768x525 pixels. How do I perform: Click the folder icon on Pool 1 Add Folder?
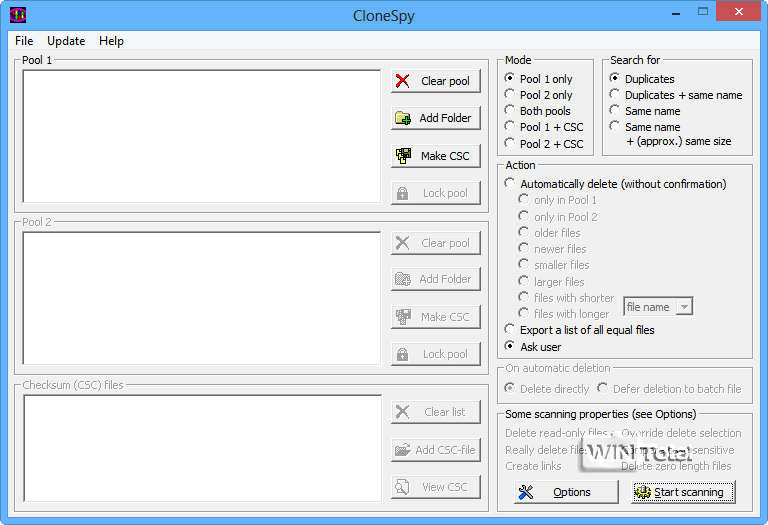click(403, 118)
